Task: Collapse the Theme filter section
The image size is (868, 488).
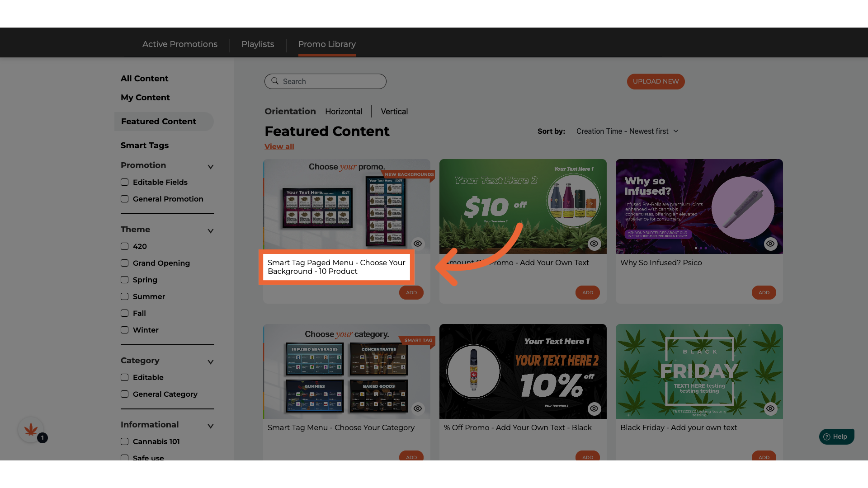Action: point(210,231)
